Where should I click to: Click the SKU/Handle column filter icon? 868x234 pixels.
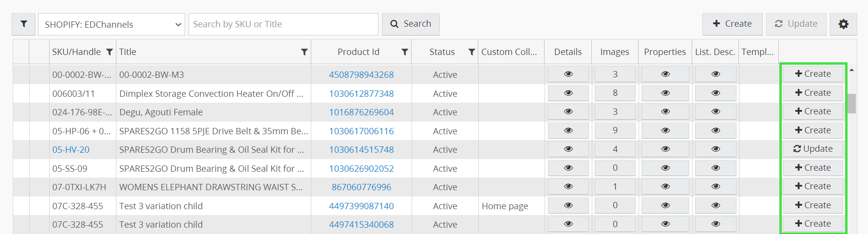[110, 52]
